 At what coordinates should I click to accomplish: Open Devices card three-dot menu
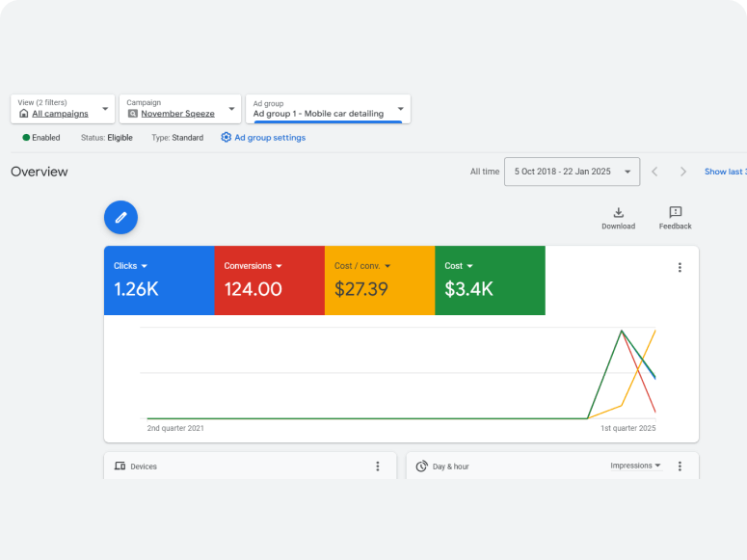[x=378, y=467]
